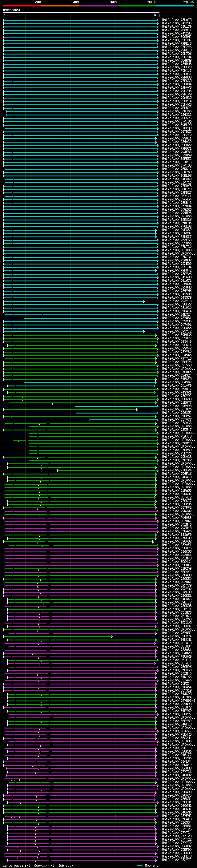Select the UniRef100_B3SAF9 entry
This screenshot has height=868, width=197.
pos(177,535)
